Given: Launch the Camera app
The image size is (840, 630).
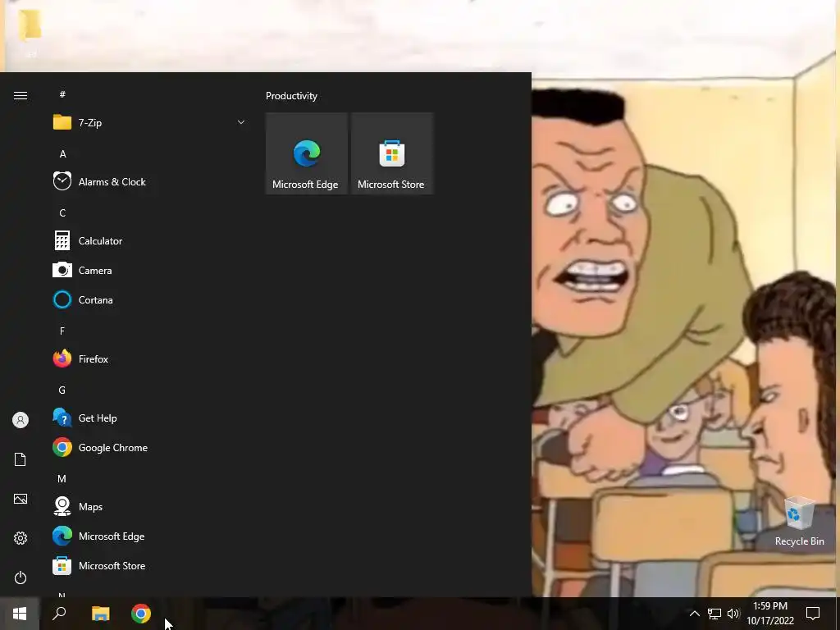Looking at the screenshot, I should [149, 271].
